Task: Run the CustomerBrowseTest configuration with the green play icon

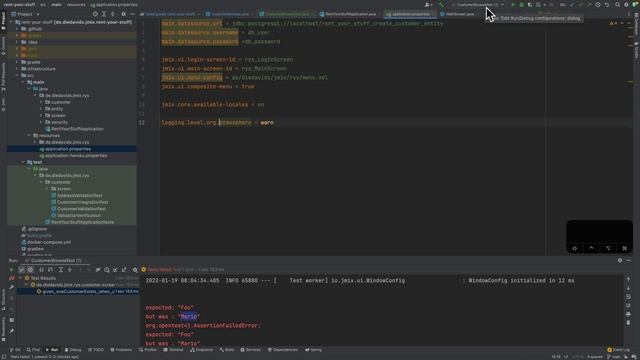Action: (x=513, y=4)
